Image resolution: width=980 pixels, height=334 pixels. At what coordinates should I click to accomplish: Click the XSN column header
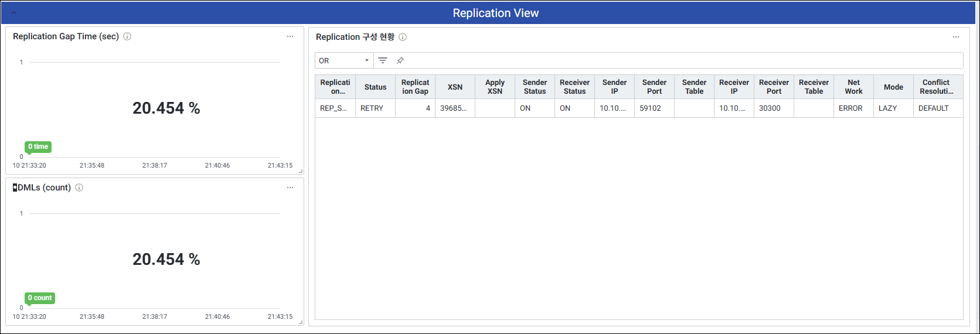pyautogui.click(x=455, y=87)
